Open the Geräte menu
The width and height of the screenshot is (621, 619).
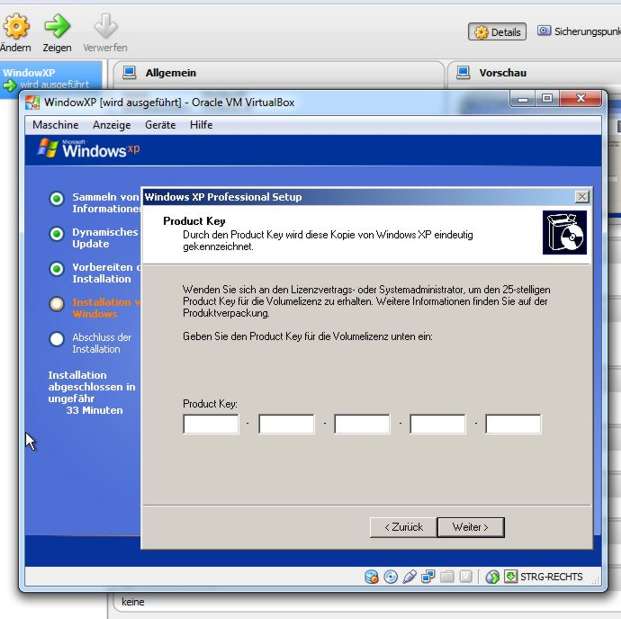tap(160, 125)
